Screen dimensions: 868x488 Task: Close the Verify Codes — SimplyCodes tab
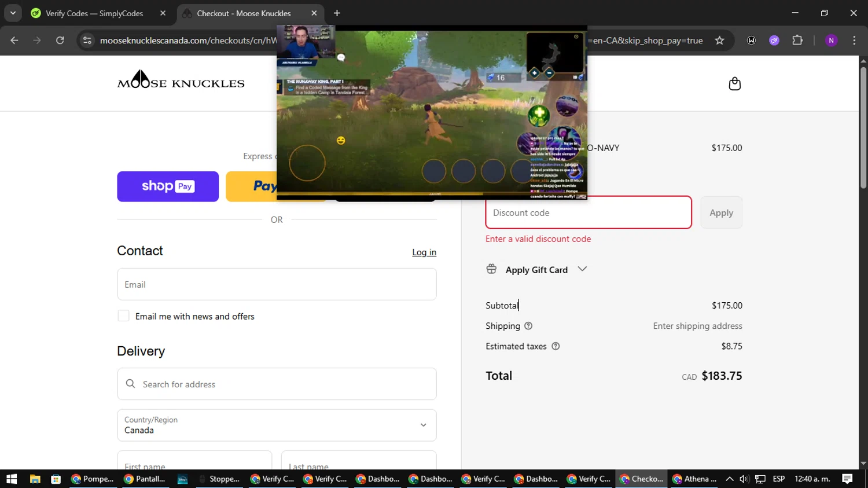click(163, 13)
